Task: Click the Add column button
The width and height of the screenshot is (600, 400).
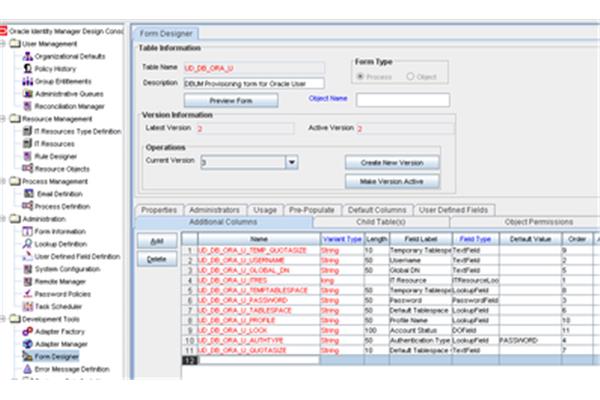Action: (x=157, y=241)
